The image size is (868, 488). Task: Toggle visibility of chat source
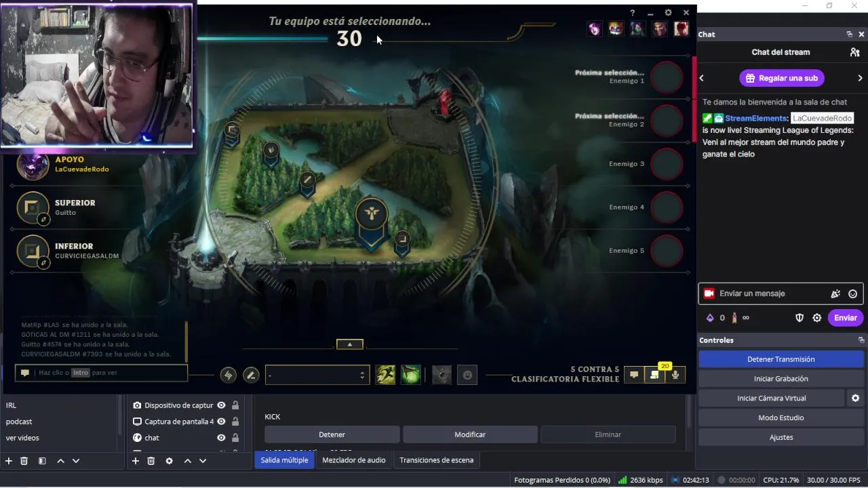click(221, 438)
